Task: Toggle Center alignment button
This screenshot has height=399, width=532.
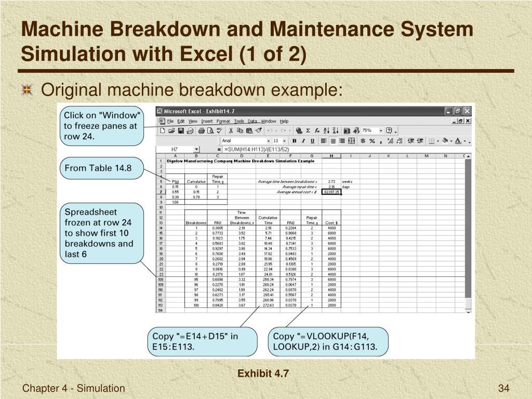Action: [333, 141]
